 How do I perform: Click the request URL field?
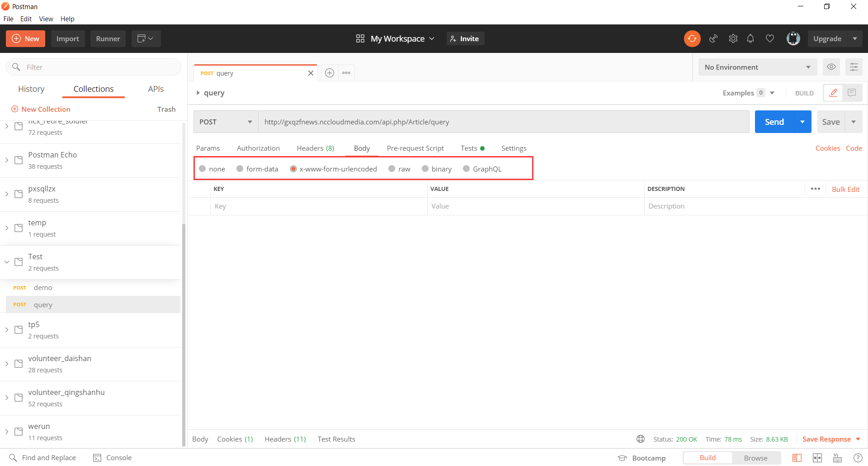(x=504, y=122)
